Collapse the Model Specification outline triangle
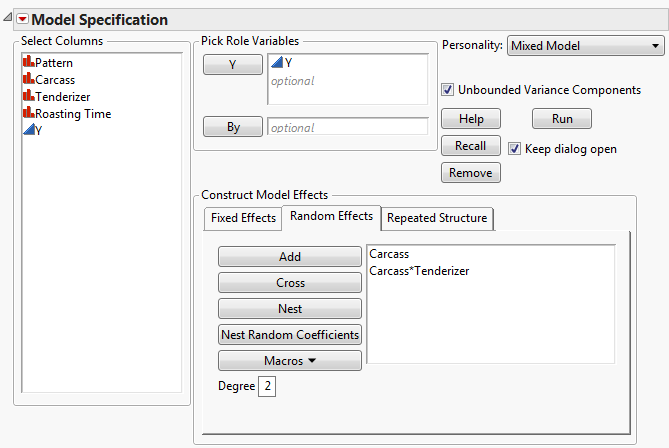This screenshot has width=669, height=448. 8,20
